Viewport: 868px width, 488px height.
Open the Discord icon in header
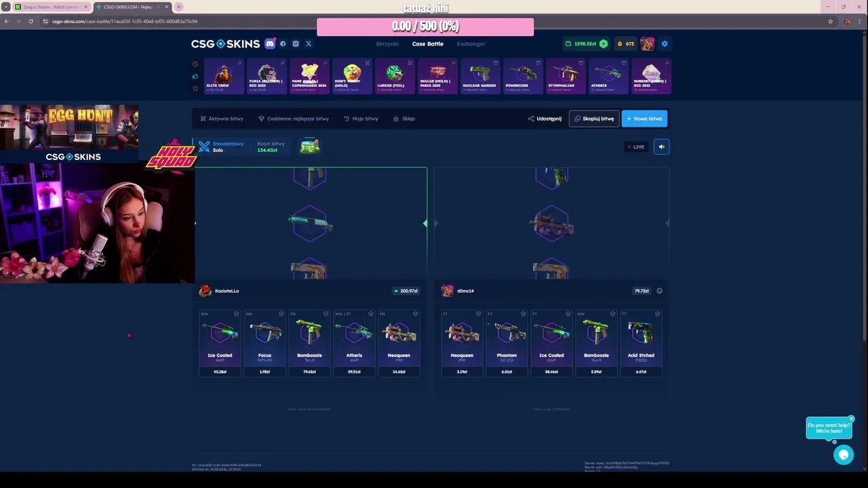[x=270, y=43]
